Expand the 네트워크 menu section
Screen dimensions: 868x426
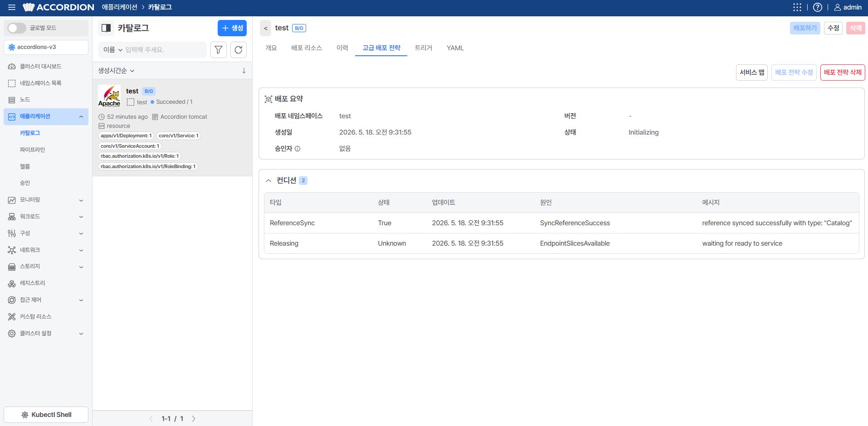click(x=81, y=250)
